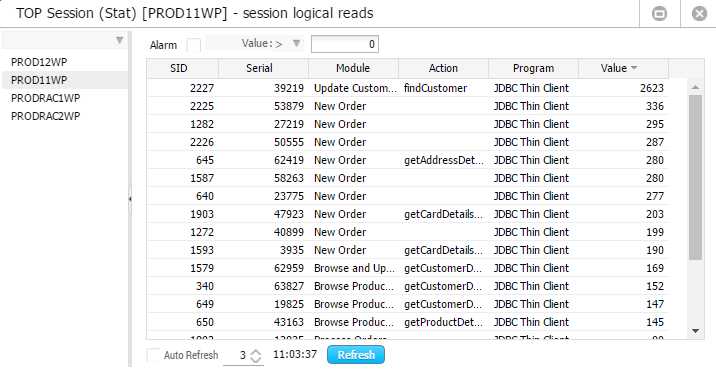Viewport: 716px width, 370px height.
Task: Select the row with SID 2227
Action: (x=407, y=88)
